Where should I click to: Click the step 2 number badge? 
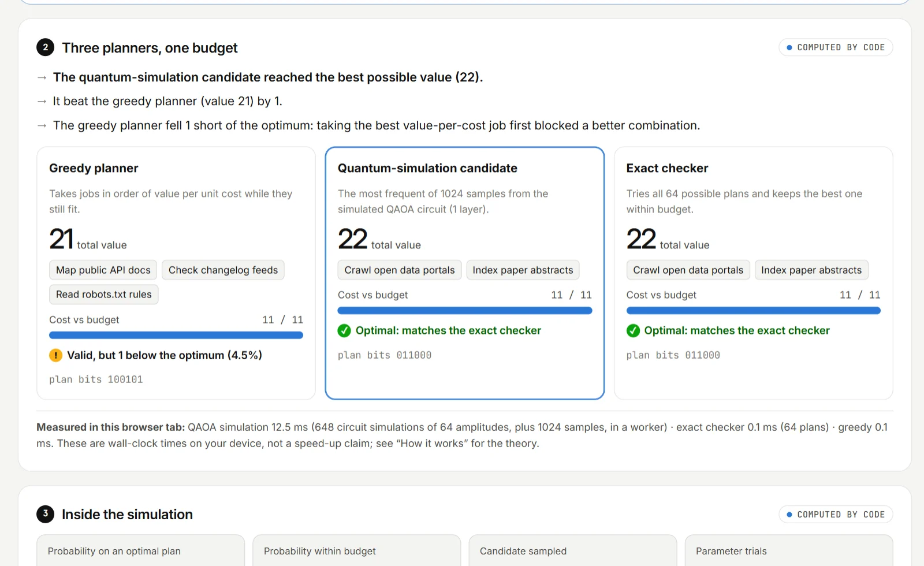pyautogui.click(x=46, y=47)
